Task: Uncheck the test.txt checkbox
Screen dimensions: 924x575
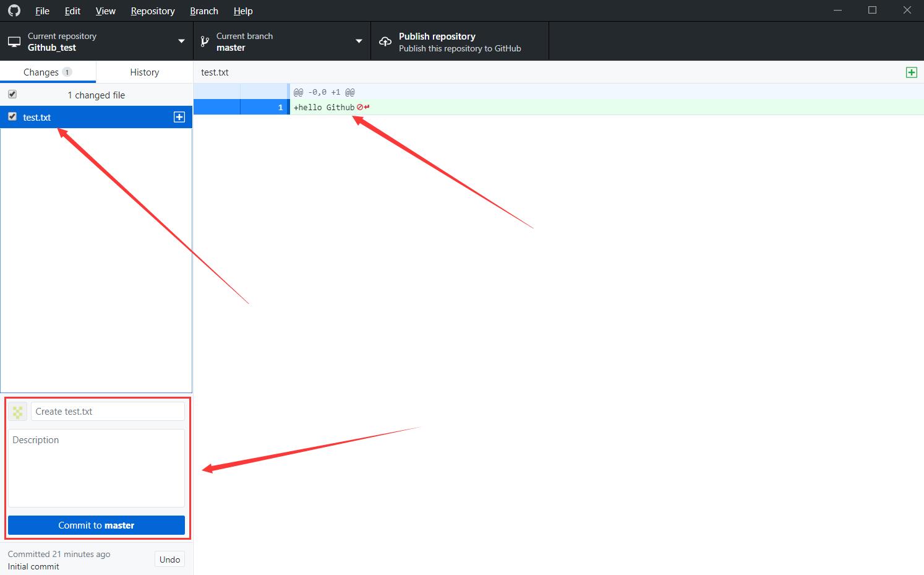Action: coord(12,117)
